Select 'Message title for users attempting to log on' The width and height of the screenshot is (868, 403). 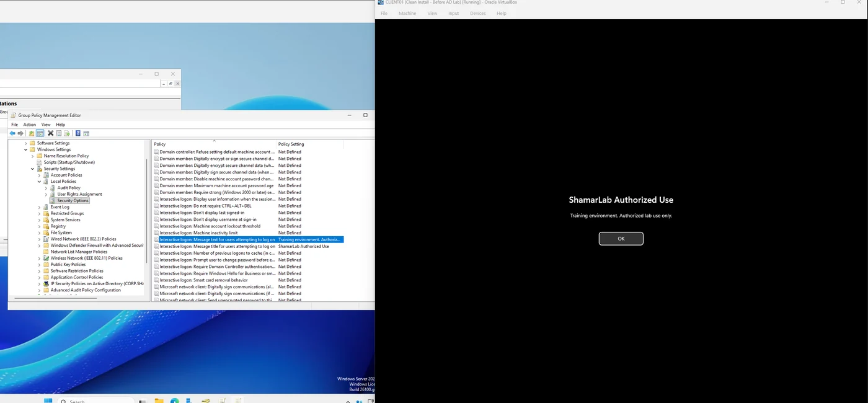point(217,246)
